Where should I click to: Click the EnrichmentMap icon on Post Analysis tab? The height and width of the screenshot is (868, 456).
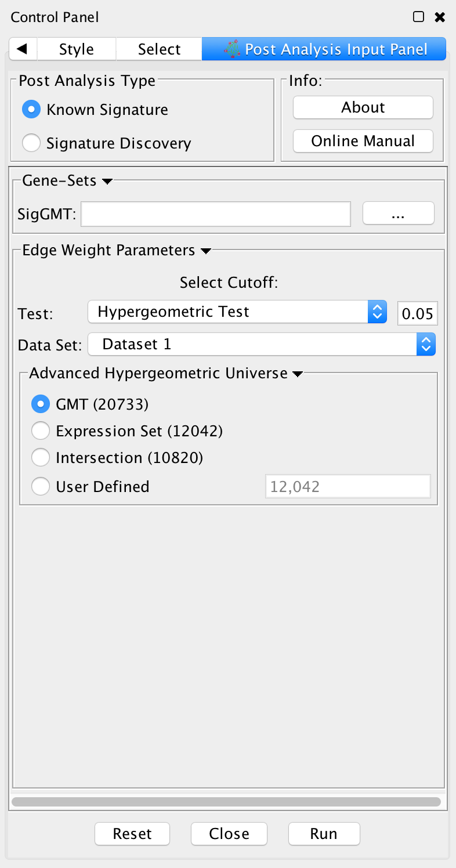[x=232, y=49]
